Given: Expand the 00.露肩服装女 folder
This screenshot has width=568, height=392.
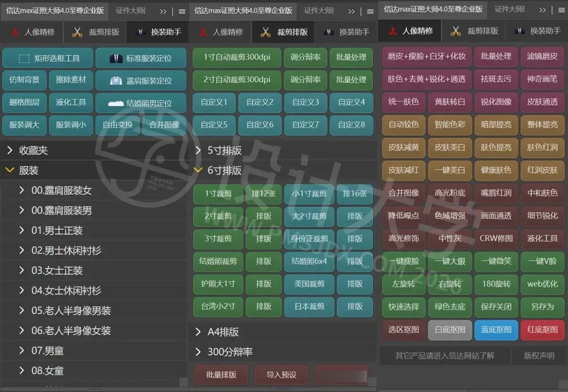Looking at the screenshot, I should point(95,190).
